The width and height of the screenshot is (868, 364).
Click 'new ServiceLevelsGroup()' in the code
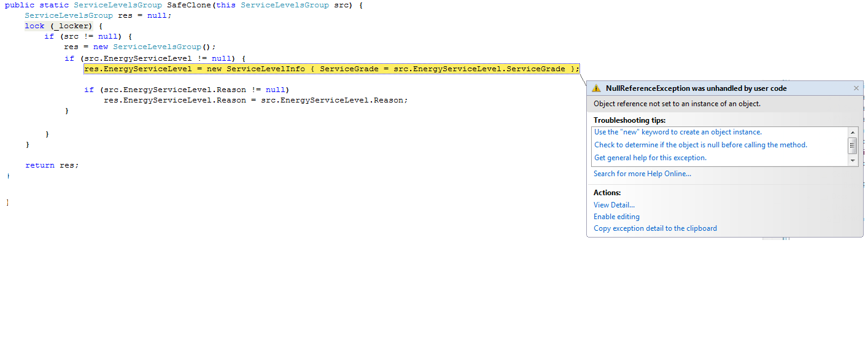[155, 47]
